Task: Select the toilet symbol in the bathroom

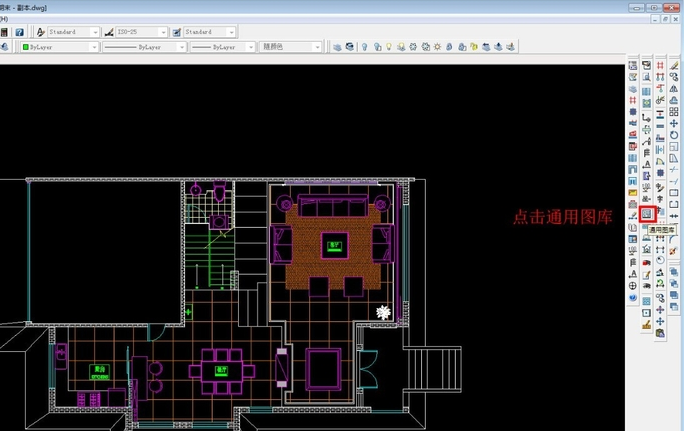Action: 219,192
